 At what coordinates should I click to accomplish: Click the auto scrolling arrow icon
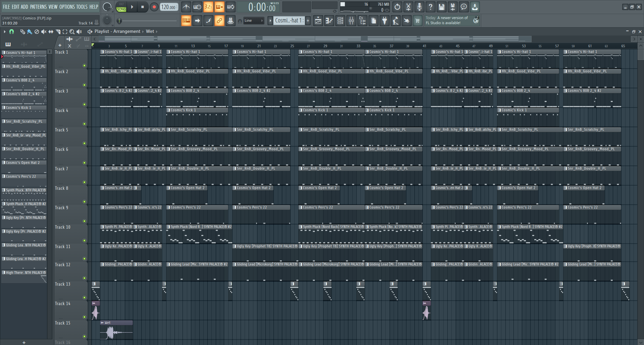pos(197,21)
